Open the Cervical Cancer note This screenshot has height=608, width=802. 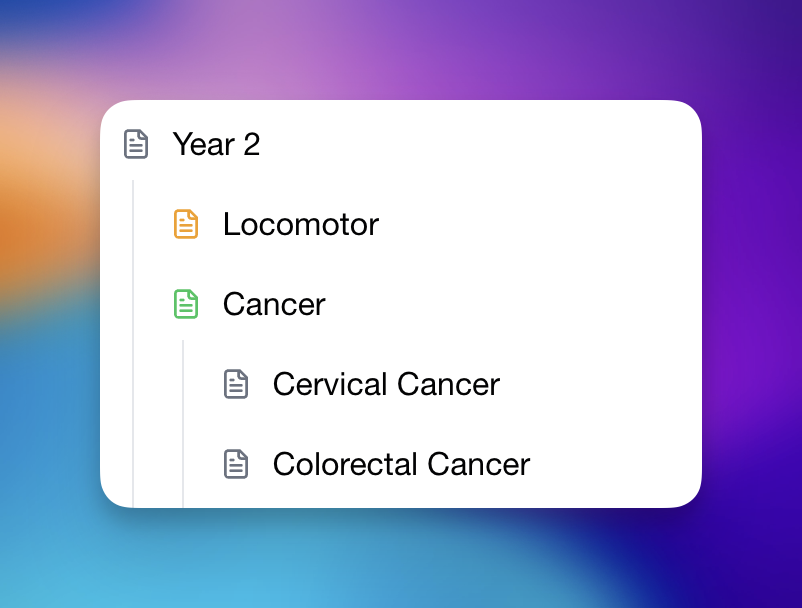[386, 384]
